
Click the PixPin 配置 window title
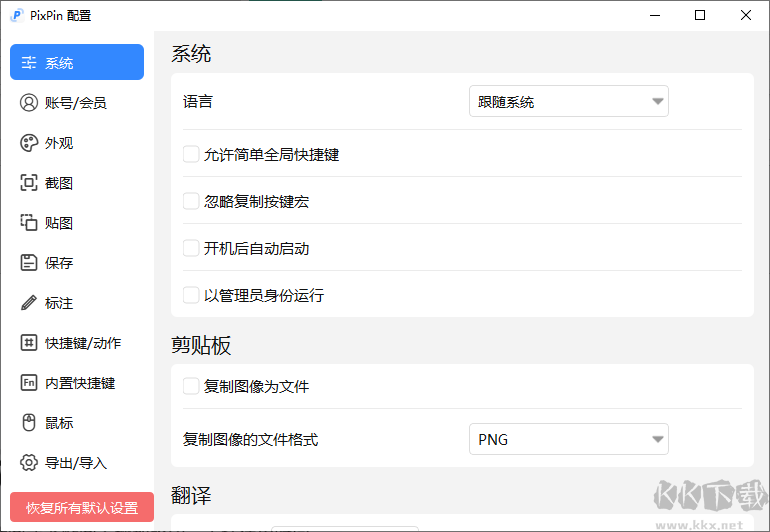click(60, 16)
